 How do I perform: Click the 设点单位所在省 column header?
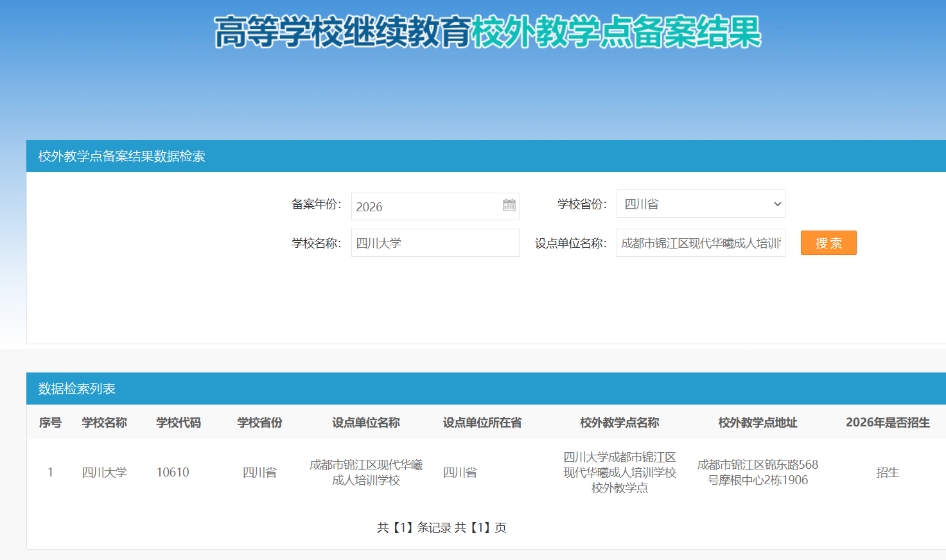(x=482, y=423)
